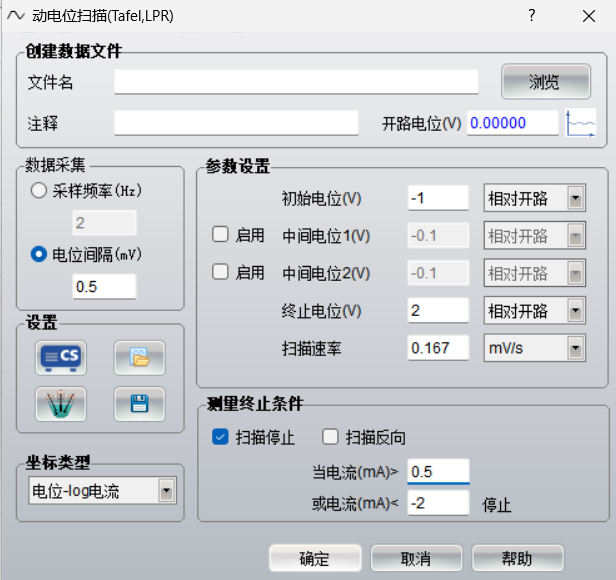
Task: Click the 停止 text label
Action: coord(497,505)
